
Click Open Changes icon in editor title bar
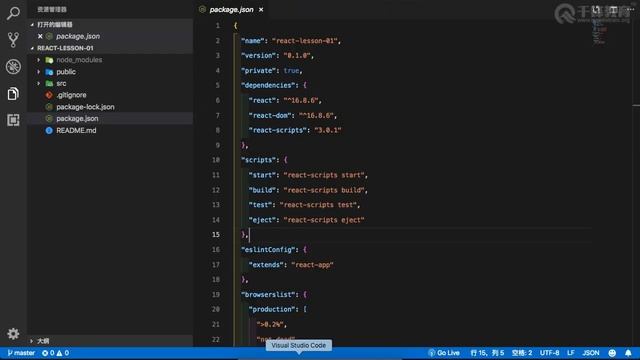pos(596,9)
